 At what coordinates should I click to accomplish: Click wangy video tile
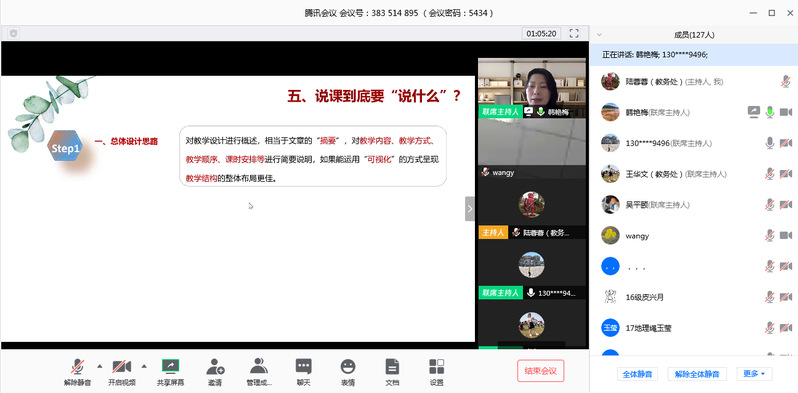532,148
